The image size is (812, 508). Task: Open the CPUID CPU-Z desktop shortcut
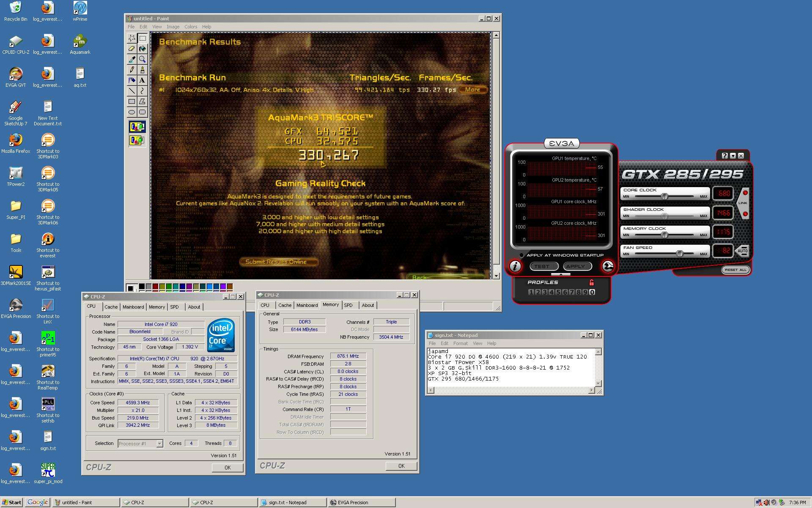(16, 44)
